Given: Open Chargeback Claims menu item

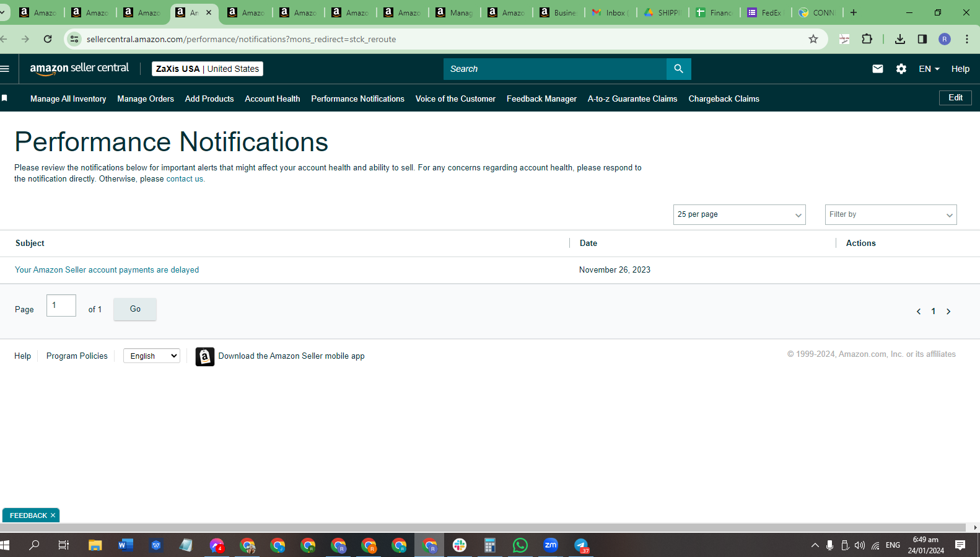Looking at the screenshot, I should pyautogui.click(x=724, y=99).
